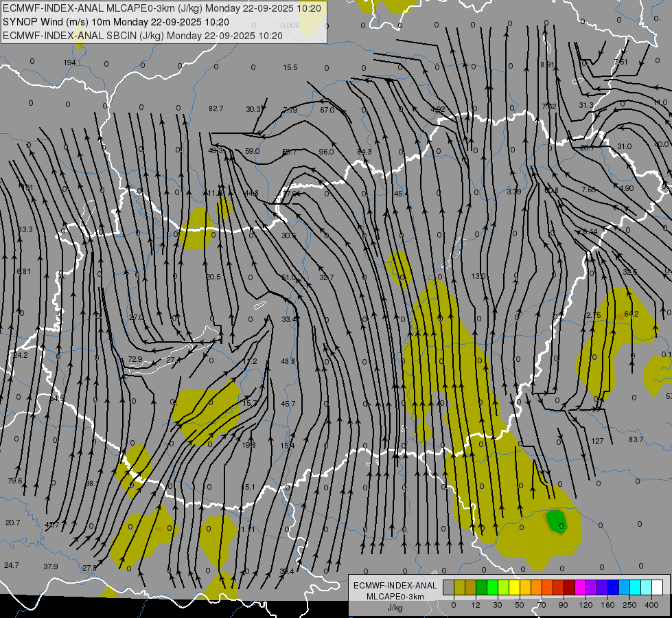Click the gray swatch in the legend
Image resolution: width=672 pixels, height=618 pixels.
(448, 587)
